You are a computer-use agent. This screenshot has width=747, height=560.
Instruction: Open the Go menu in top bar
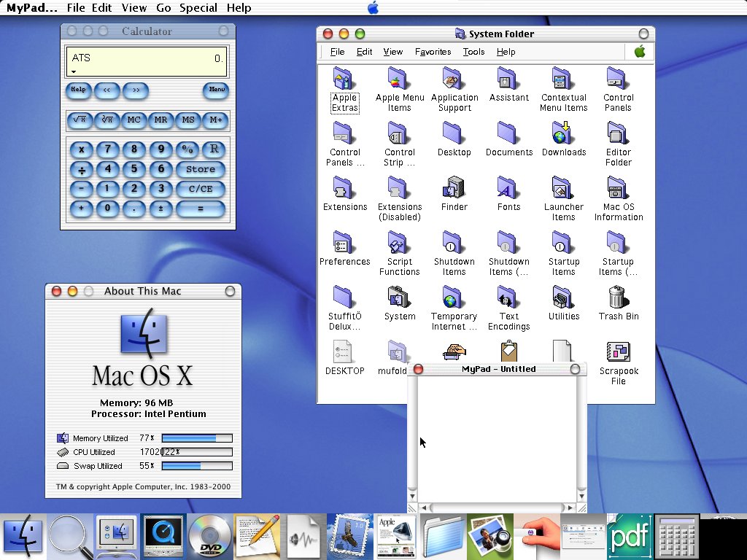coord(163,7)
